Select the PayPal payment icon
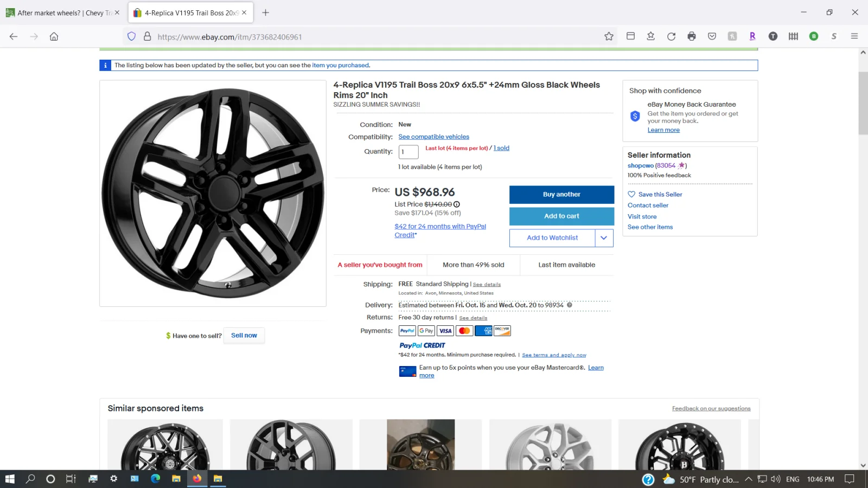The image size is (868, 488). tap(407, 331)
